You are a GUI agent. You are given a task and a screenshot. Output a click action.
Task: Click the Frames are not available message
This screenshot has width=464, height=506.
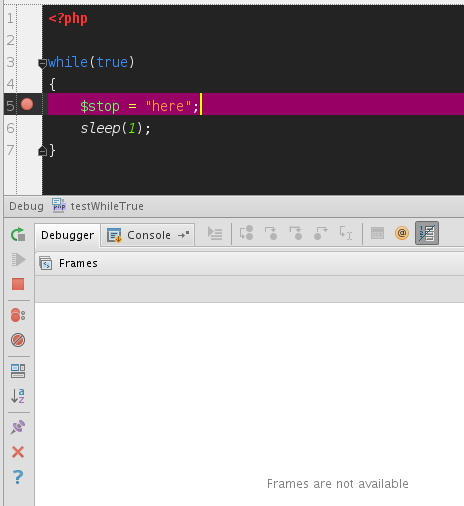coord(338,484)
